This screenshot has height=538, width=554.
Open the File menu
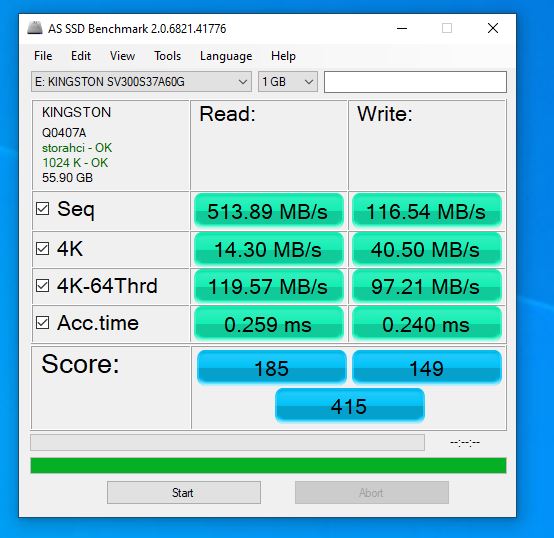point(43,56)
